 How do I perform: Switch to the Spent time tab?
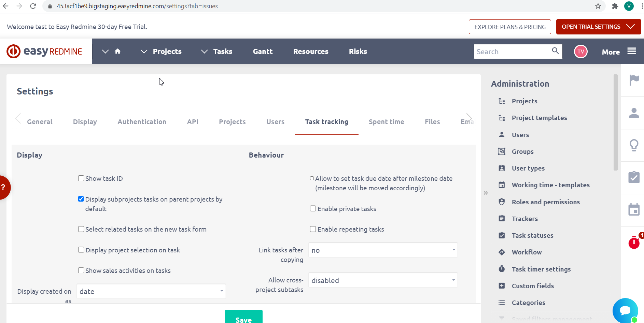point(386,122)
